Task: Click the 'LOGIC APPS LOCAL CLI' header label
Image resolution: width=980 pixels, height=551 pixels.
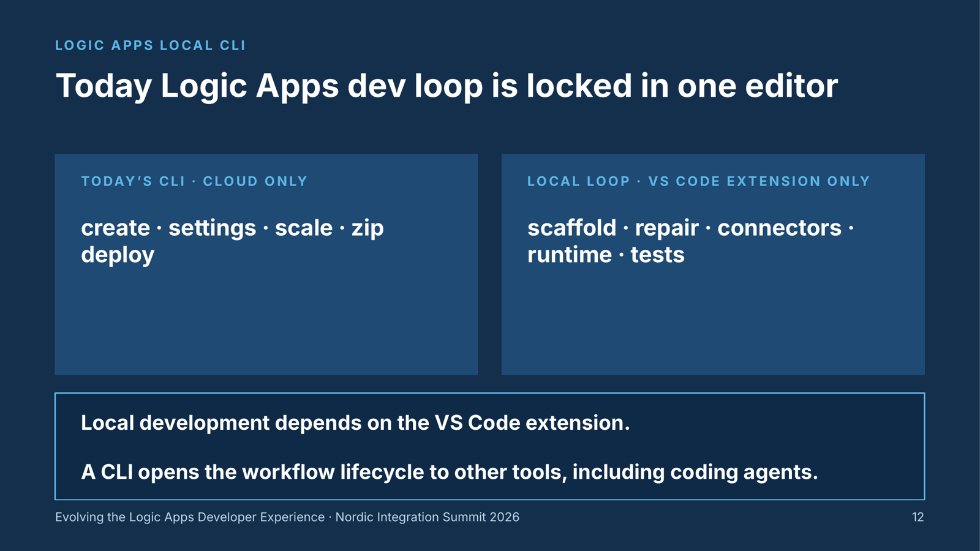Action: (x=150, y=45)
